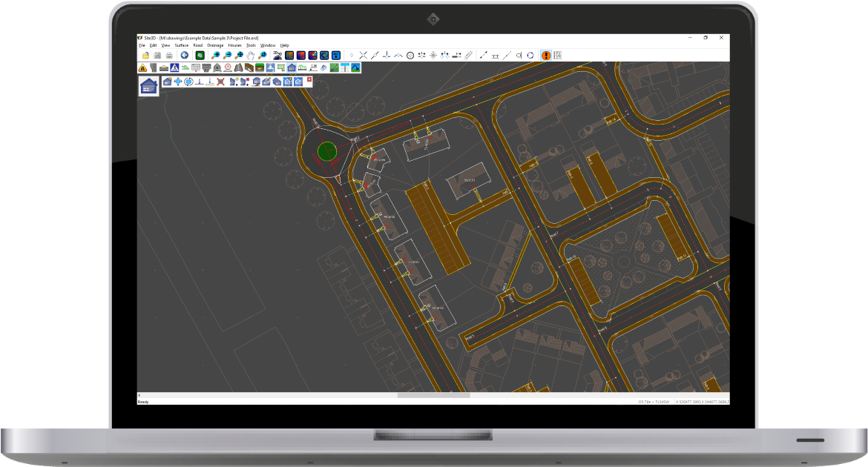Open the list panel icon beside exclamation
Viewport: 868px width, 467px height.
(557, 56)
